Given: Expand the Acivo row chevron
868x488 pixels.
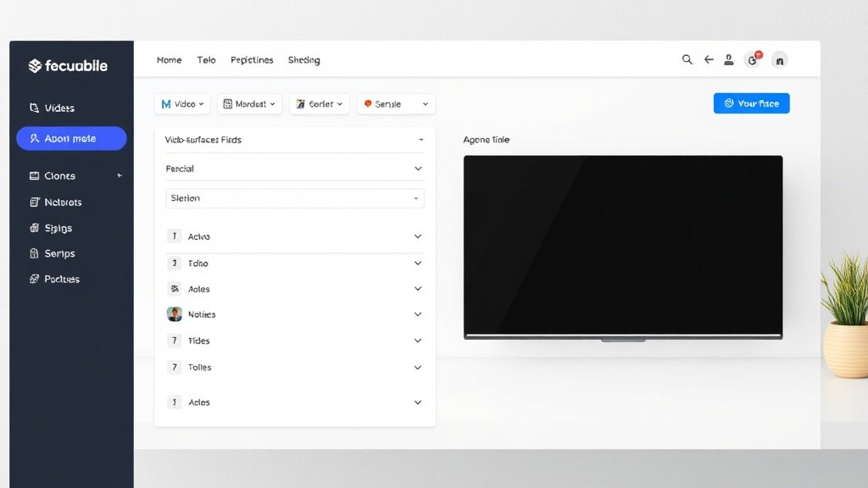Looking at the screenshot, I should [x=418, y=236].
